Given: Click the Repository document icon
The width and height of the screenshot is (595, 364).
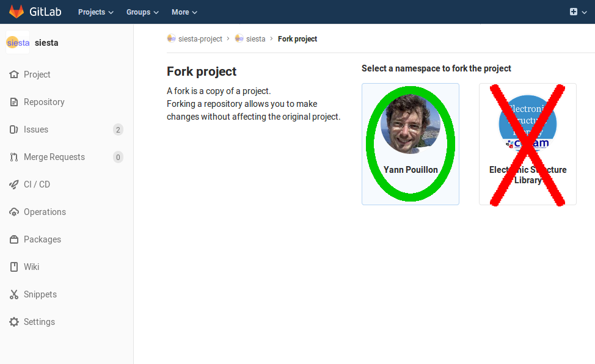Looking at the screenshot, I should click(14, 102).
